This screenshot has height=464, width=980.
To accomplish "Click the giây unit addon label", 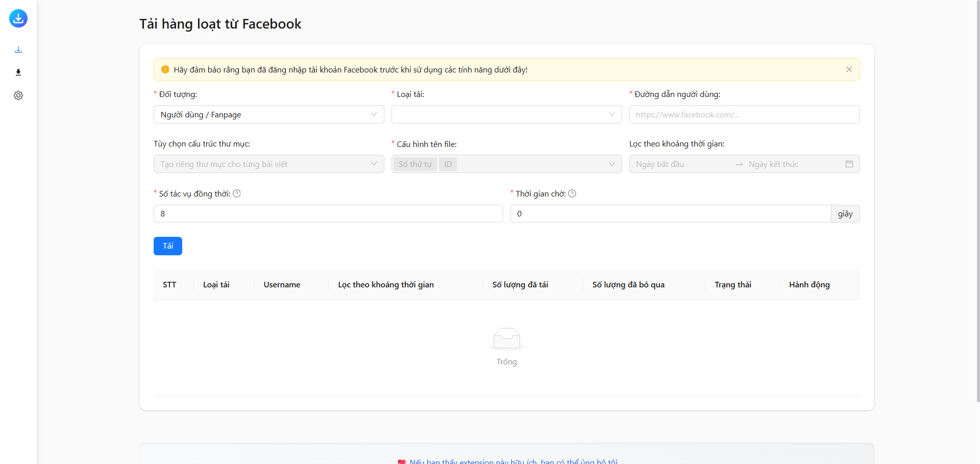I will [845, 213].
